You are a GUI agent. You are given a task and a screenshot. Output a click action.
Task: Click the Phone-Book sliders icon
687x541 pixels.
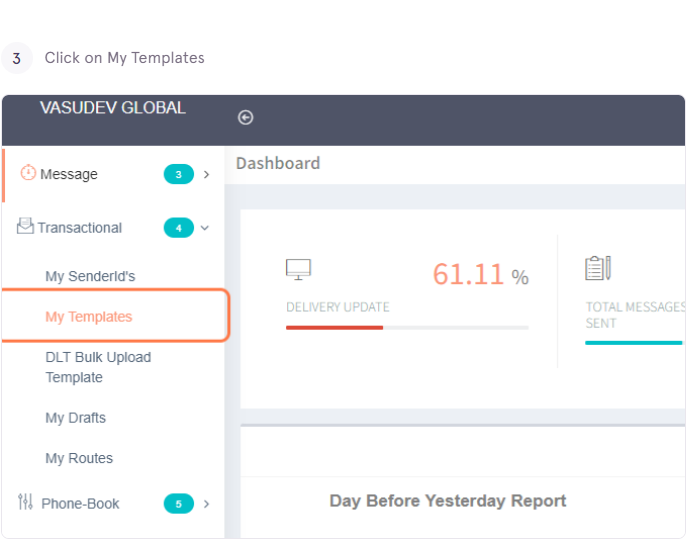[25, 502]
